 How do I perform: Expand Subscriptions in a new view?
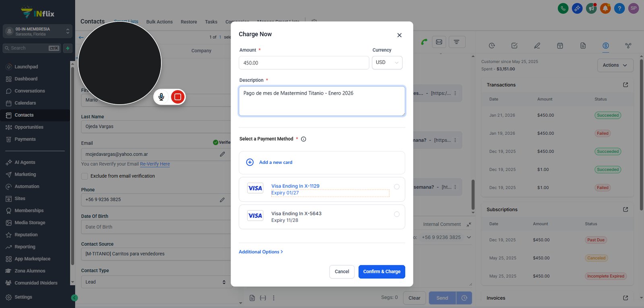tap(625, 209)
